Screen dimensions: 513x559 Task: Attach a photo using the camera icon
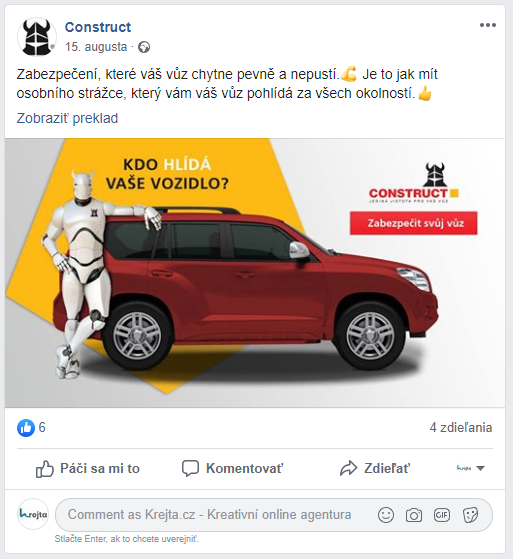(414, 515)
